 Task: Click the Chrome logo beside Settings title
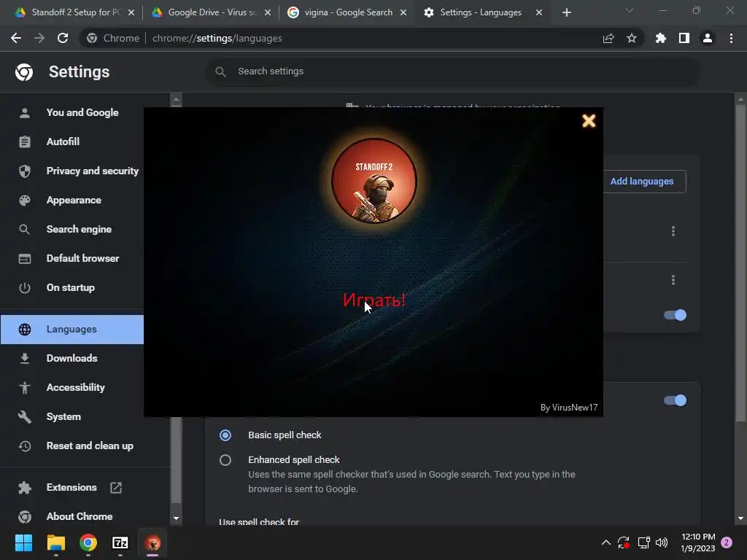(24, 72)
